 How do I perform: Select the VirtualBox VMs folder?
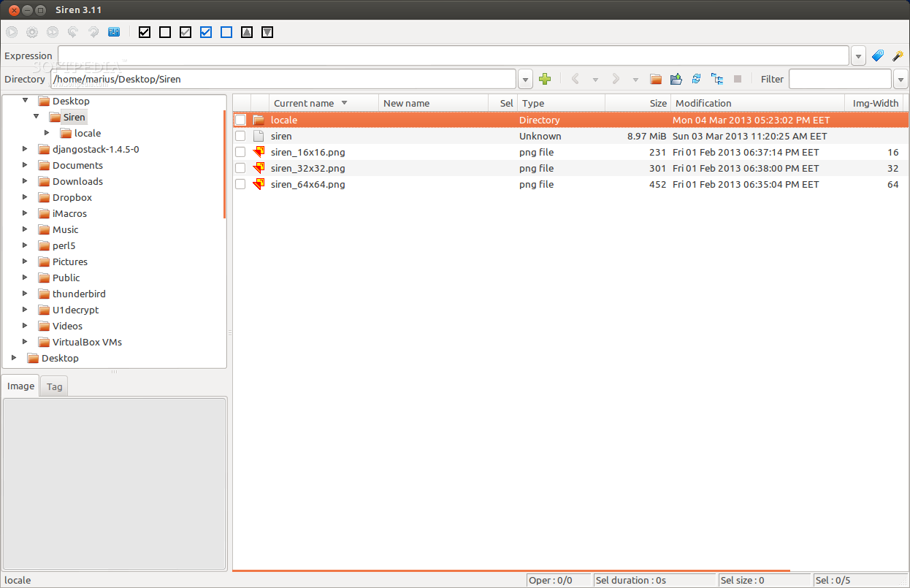tap(87, 342)
